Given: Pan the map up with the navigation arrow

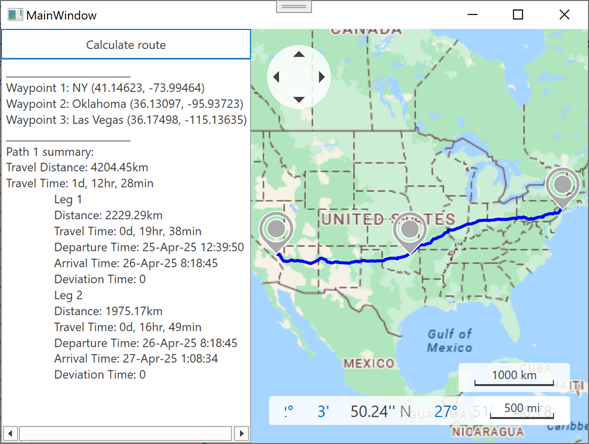Looking at the screenshot, I should click(x=299, y=54).
